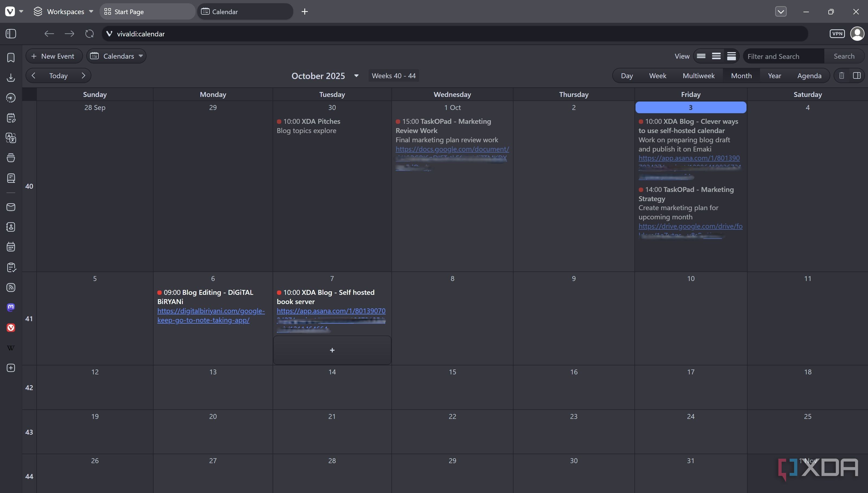Open the Bookmarks panel in the sidebar
868x493 pixels.
tap(11, 58)
